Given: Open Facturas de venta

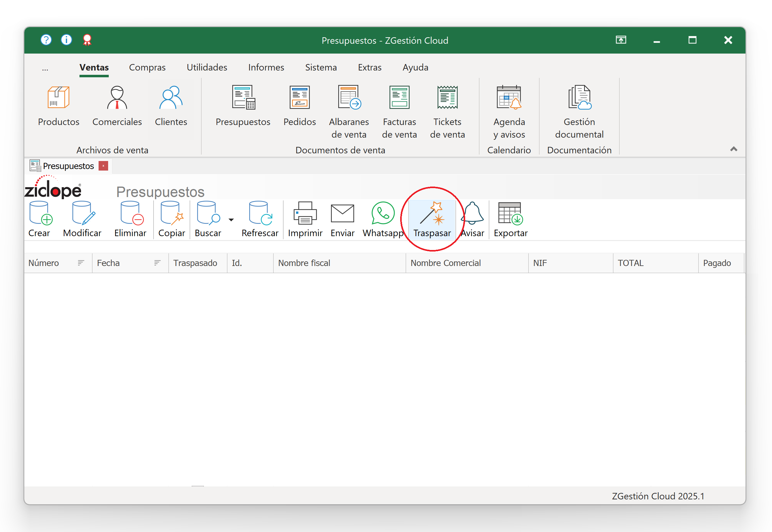Looking at the screenshot, I should (400, 112).
